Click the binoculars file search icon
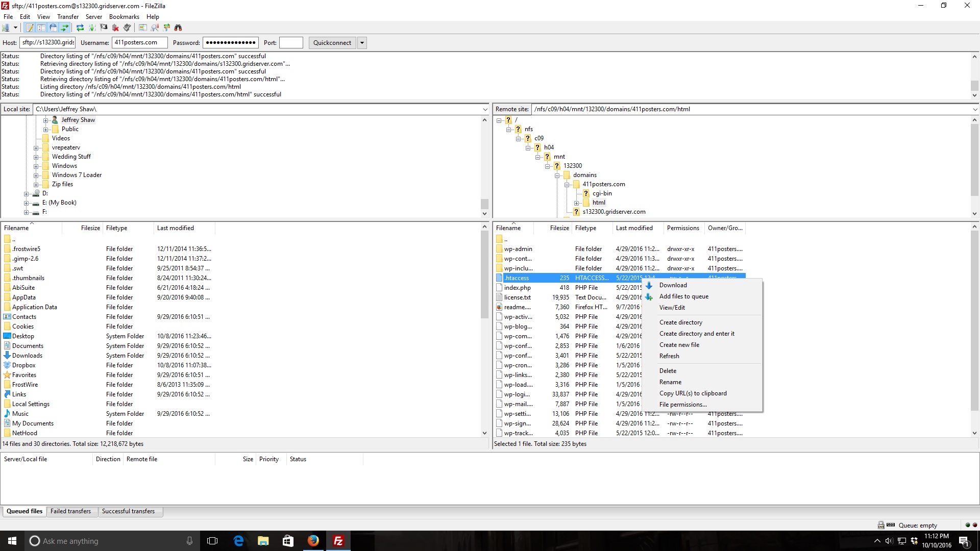980x551 pixels. pyautogui.click(x=178, y=28)
